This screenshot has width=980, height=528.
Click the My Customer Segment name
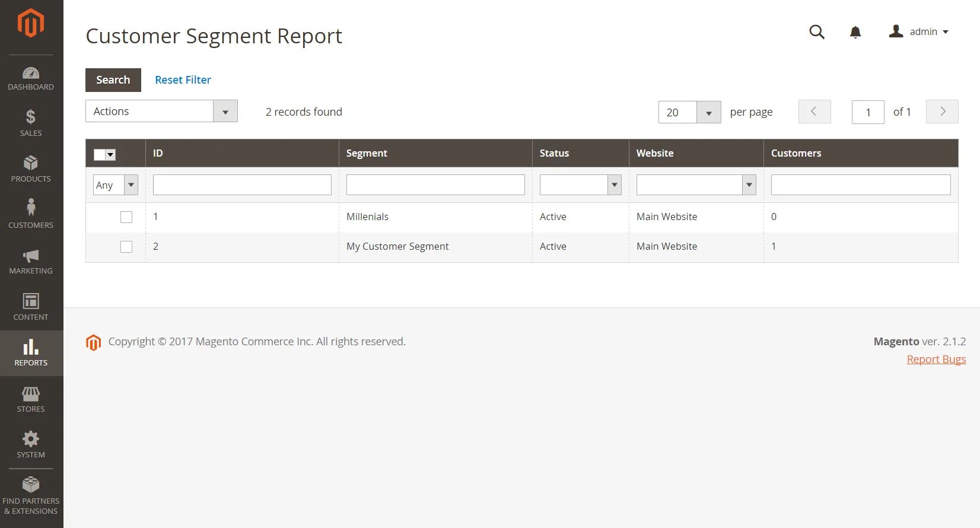(x=397, y=247)
